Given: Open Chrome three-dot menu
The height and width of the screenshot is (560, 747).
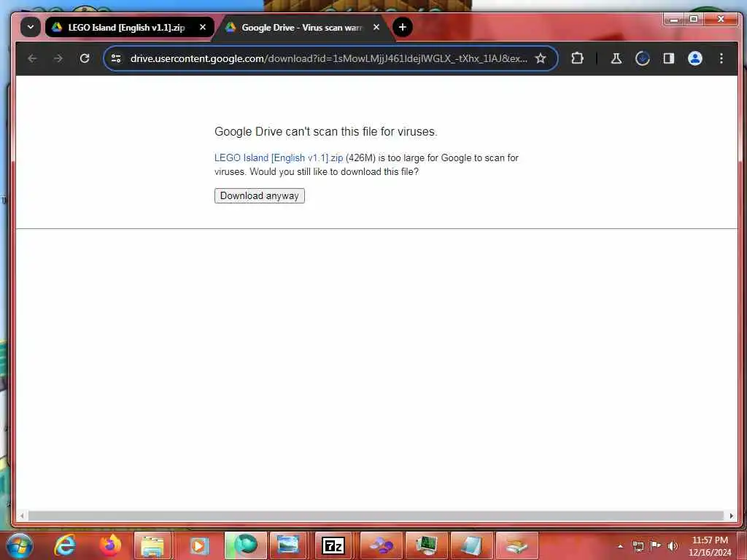Looking at the screenshot, I should (x=721, y=58).
